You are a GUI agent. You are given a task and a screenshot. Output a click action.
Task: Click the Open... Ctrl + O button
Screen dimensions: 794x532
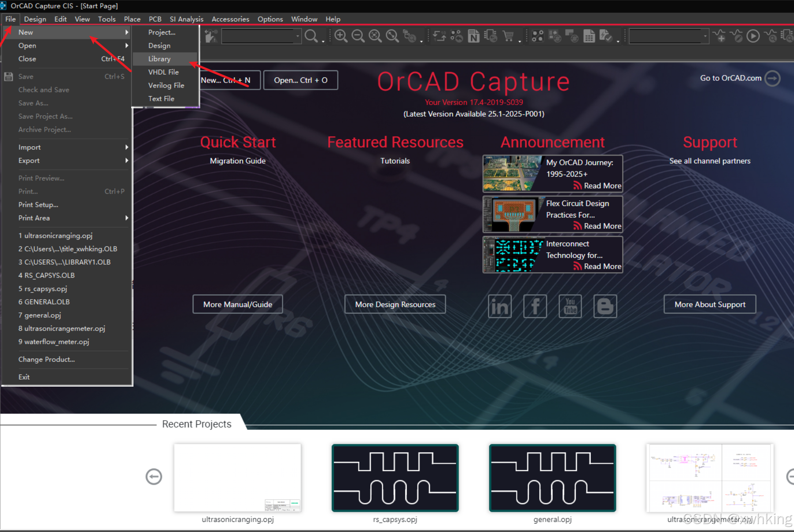301,80
